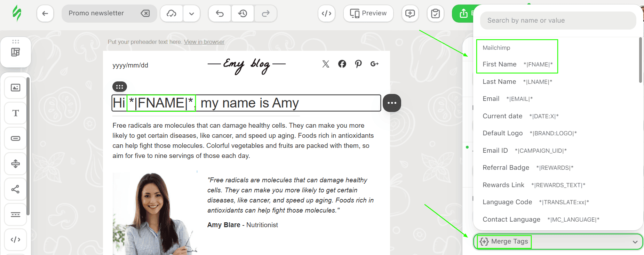Open the checklist clipboard icon
This screenshot has width=644, height=255.
tap(435, 14)
